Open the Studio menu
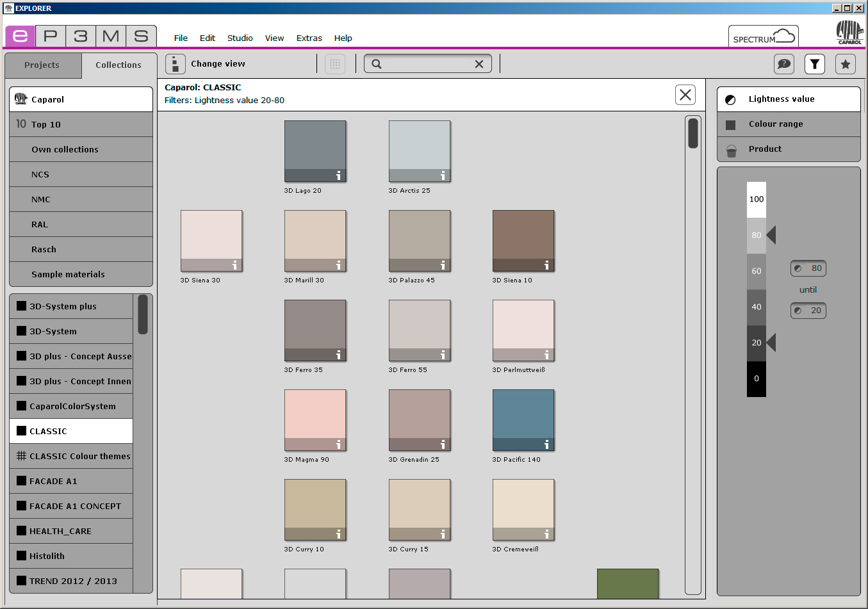This screenshot has width=868, height=609. pyautogui.click(x=240, y=38)
